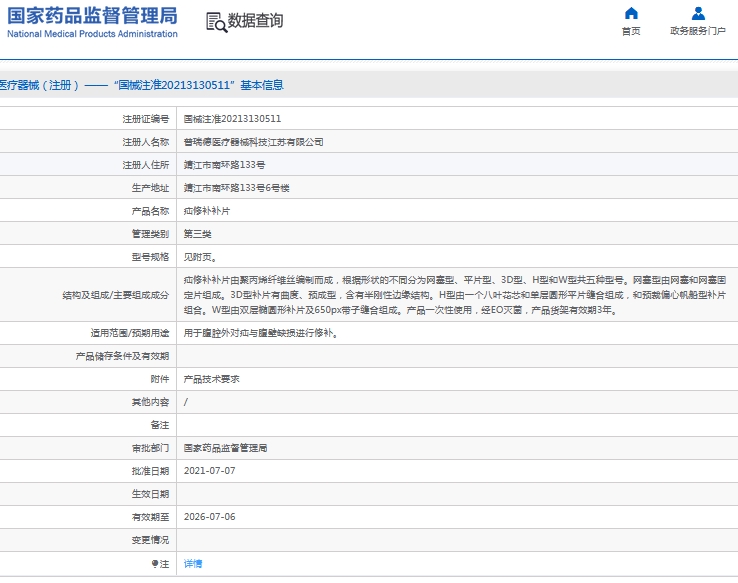Click the 注册人住所 row label
The image size is (738, 583).
(x=145, y=165)
